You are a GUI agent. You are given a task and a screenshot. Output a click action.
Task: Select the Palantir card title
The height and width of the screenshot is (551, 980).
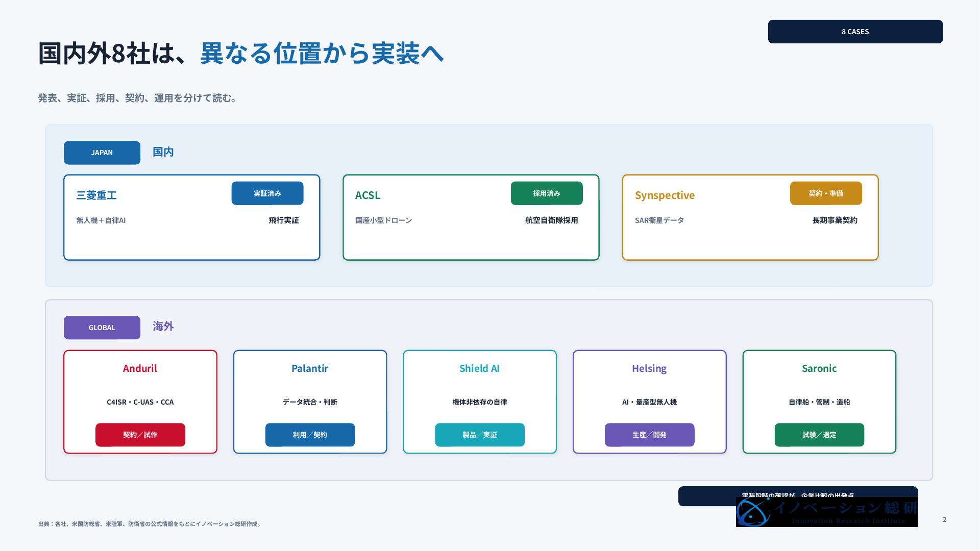310,368
